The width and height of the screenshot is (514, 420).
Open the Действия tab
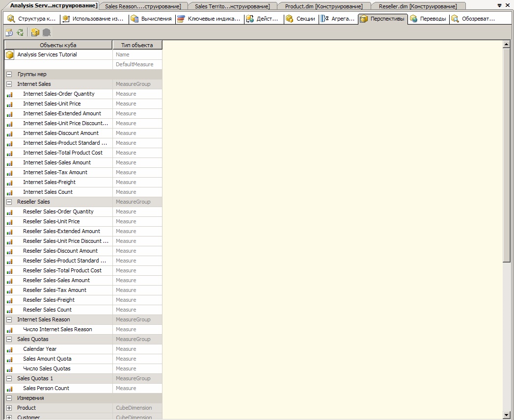pos(263,19)
